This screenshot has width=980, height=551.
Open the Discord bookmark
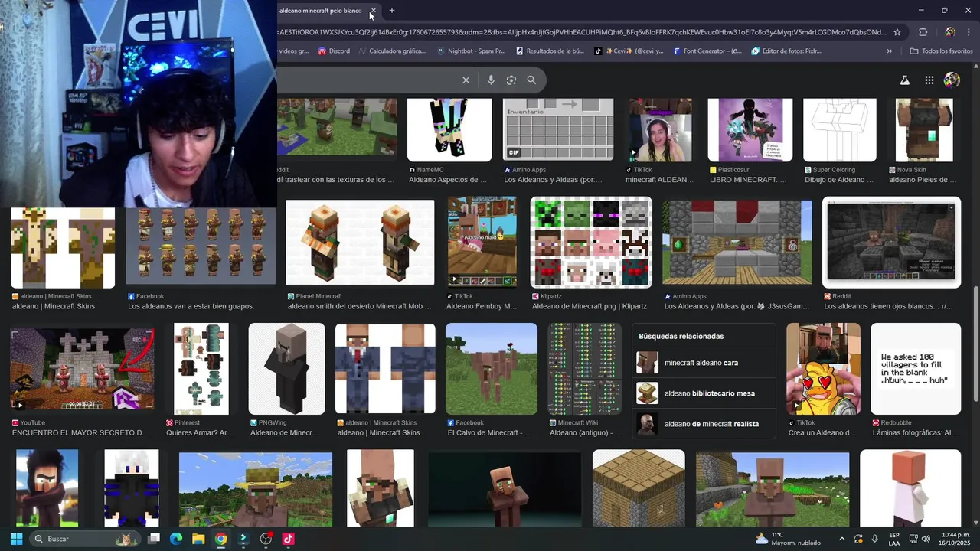coord(334,51)
